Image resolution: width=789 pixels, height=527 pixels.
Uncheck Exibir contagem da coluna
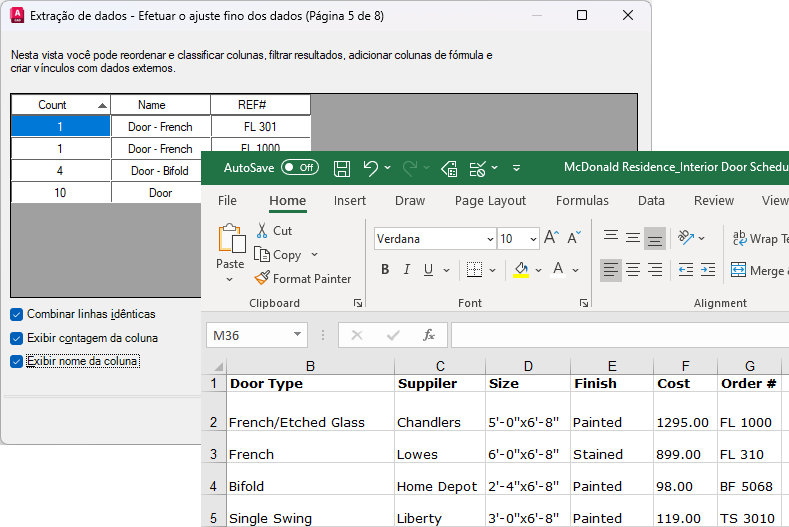[16, 338]
